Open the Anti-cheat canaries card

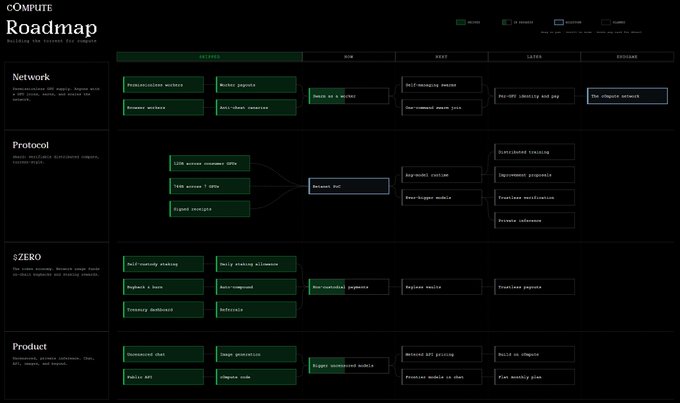(x=256, y=108)
